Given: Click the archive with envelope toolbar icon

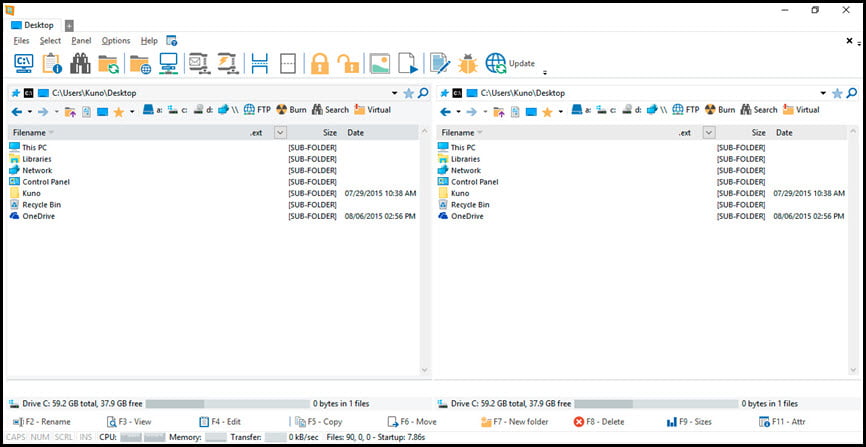Looking at the screenshot, I should click(198, 63).
